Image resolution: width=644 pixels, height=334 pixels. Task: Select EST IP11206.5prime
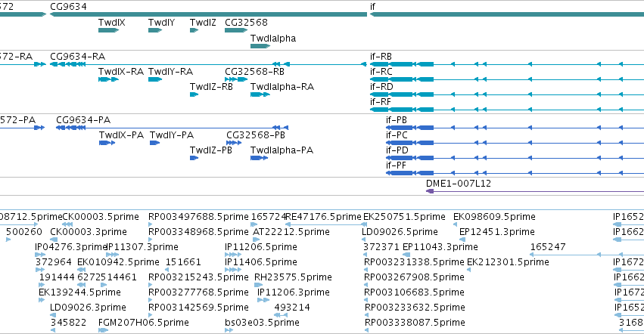click(x=261, y=247)
